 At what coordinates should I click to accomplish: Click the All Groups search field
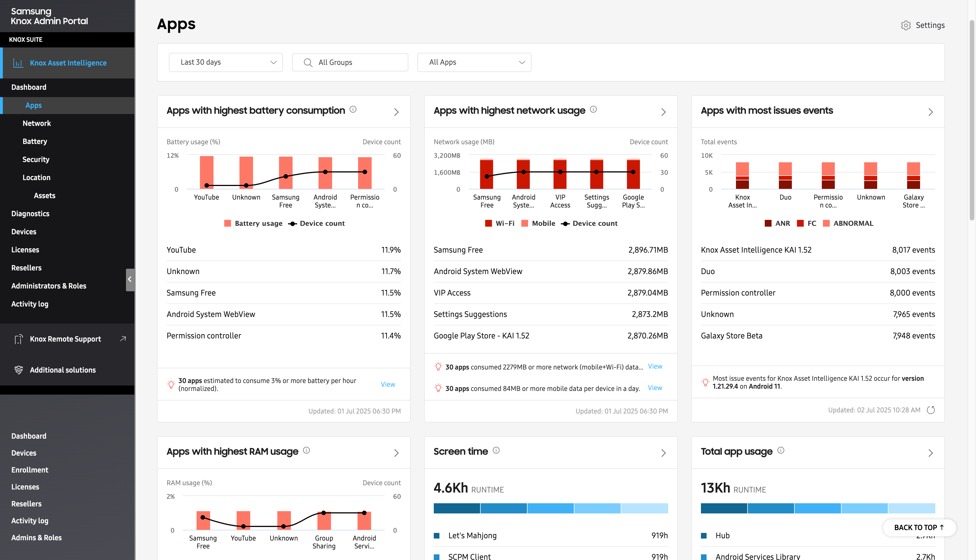tap(350, 62)
